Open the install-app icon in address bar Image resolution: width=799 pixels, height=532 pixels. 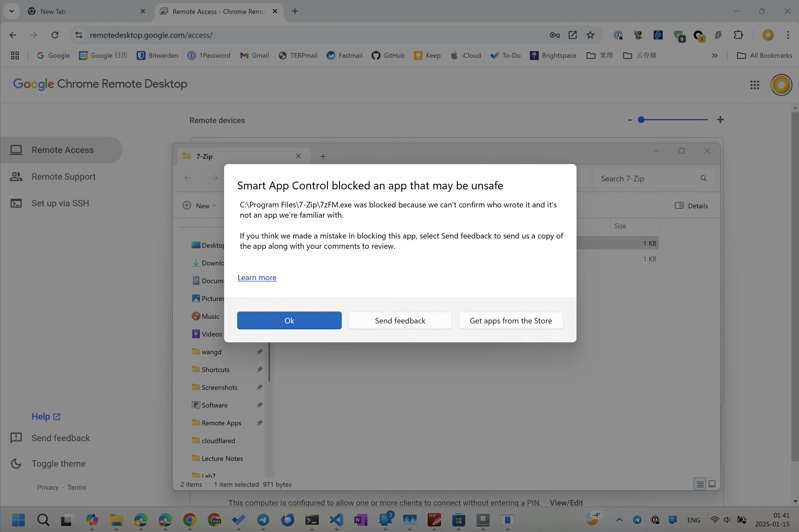[572, 35]
